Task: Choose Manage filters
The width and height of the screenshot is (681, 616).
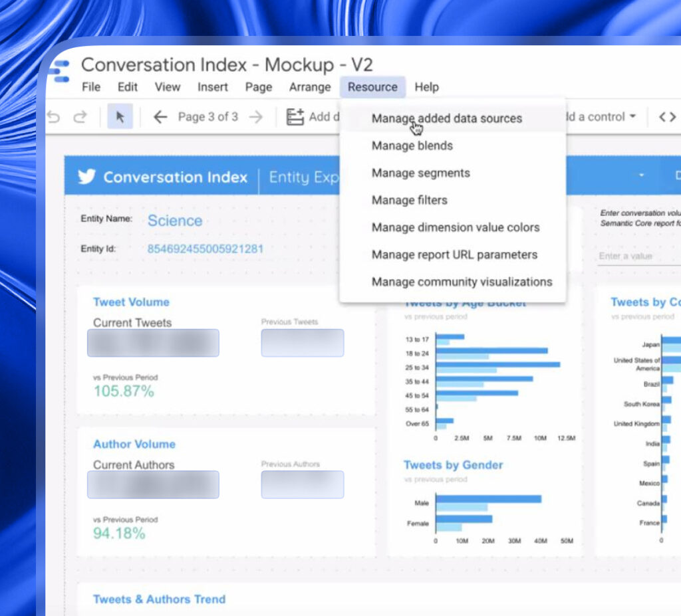Action: pyautogui.click(x=453, y=200)
